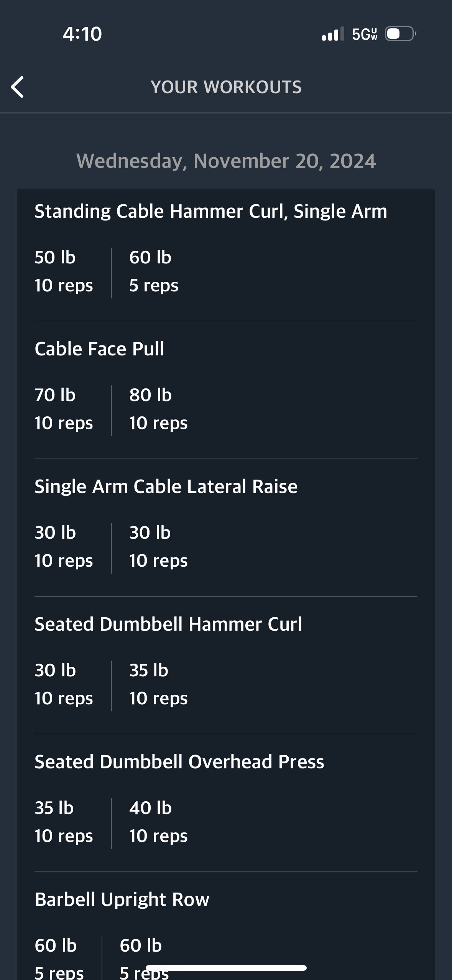Open Seated Dumbbell Hammer Curl exercise
Screen dimensions: 452x980
click(x=168, y=624)
